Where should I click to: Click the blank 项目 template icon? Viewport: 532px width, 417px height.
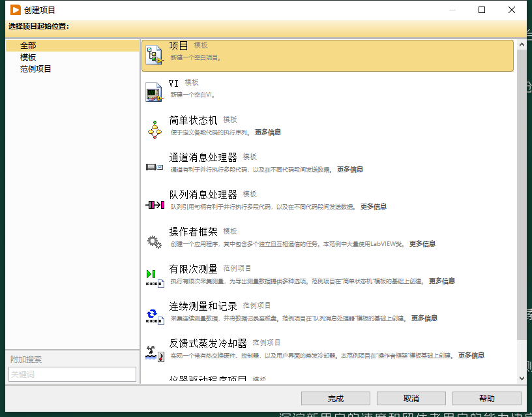(155, 55)
